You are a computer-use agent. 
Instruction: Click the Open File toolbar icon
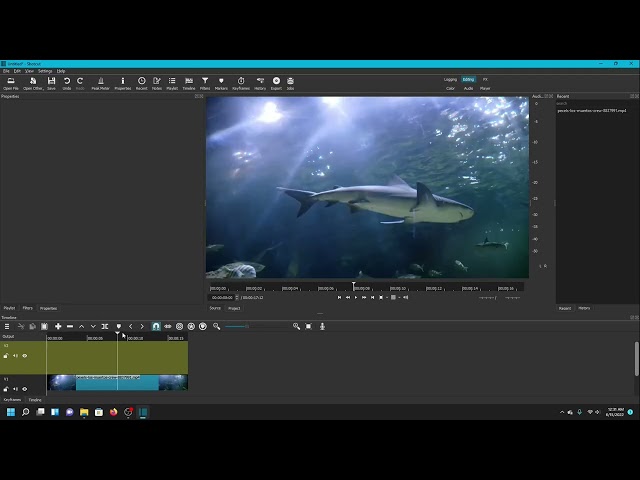click(x=11, y=84)
